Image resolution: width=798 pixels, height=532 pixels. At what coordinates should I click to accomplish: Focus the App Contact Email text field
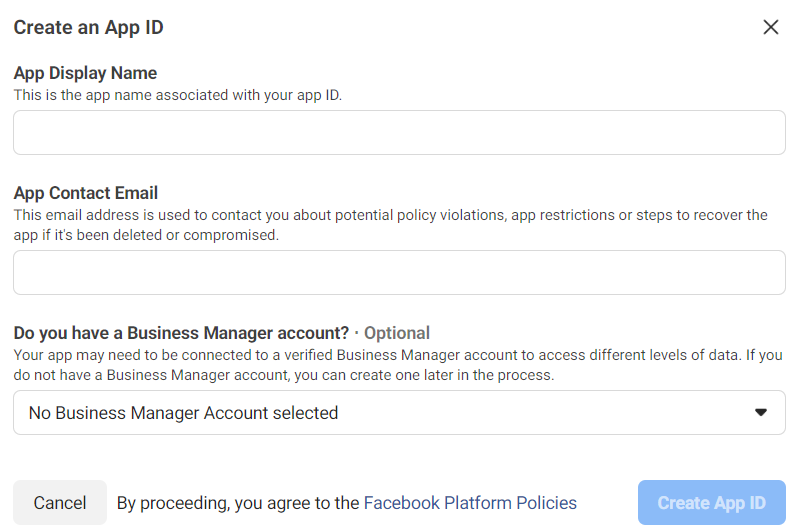coord(399,272)
